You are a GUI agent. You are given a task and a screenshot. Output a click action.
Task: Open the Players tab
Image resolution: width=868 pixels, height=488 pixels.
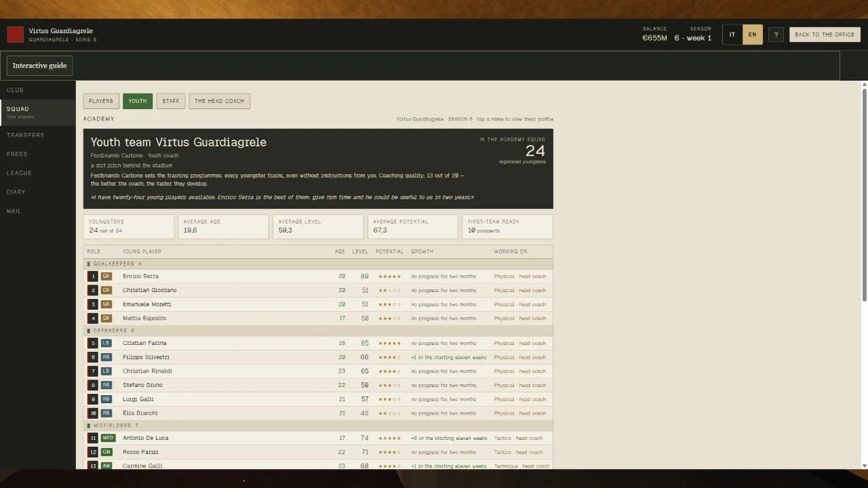pos(101,101)
